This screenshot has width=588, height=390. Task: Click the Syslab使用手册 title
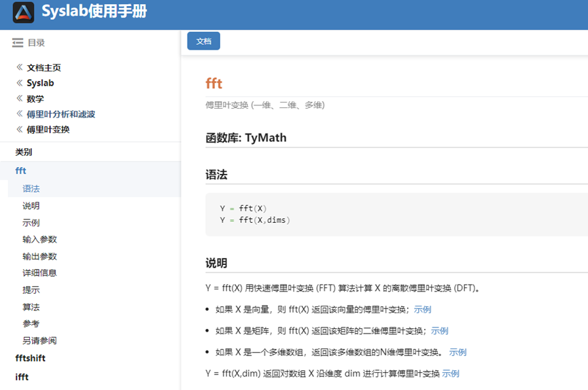[94, 12]
